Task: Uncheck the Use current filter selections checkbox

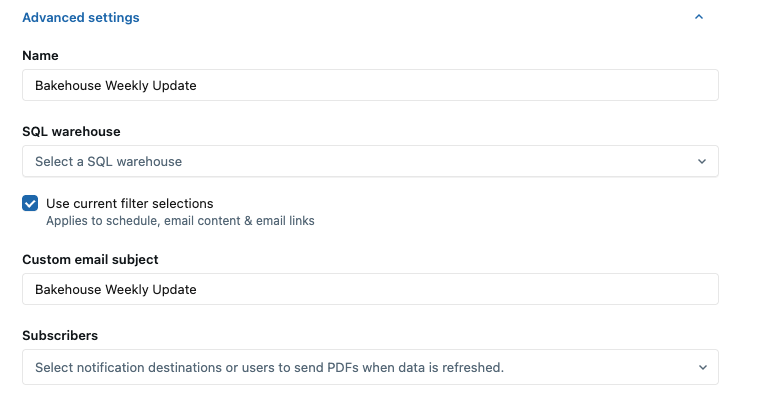Action: (30, 204)
